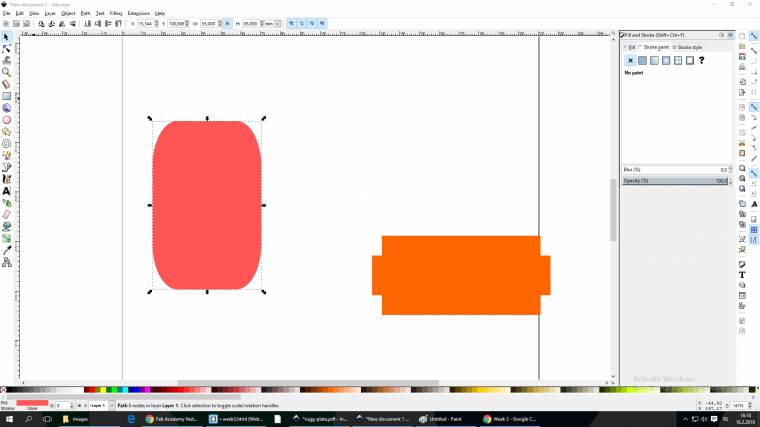The width and height of the screenshot is (760, 427).
Task: Increase X position spinner
Action: tap(156, 22)
